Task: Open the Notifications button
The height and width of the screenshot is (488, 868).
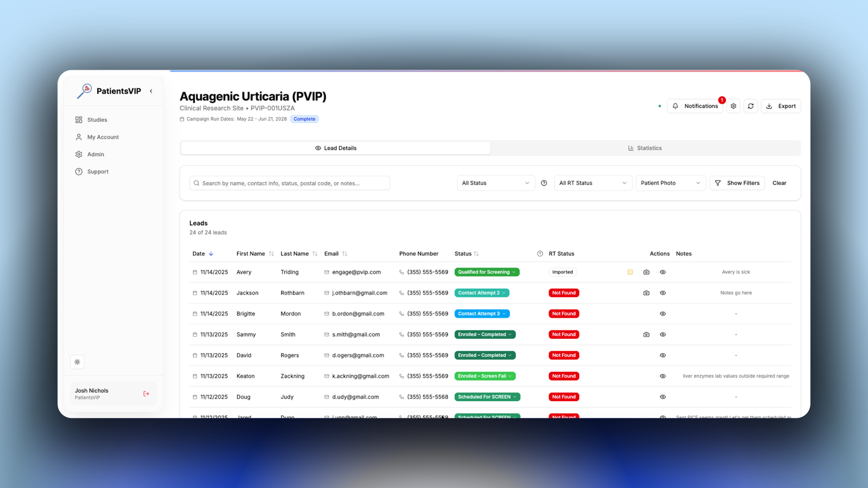Action: click(x=695, y=106)
